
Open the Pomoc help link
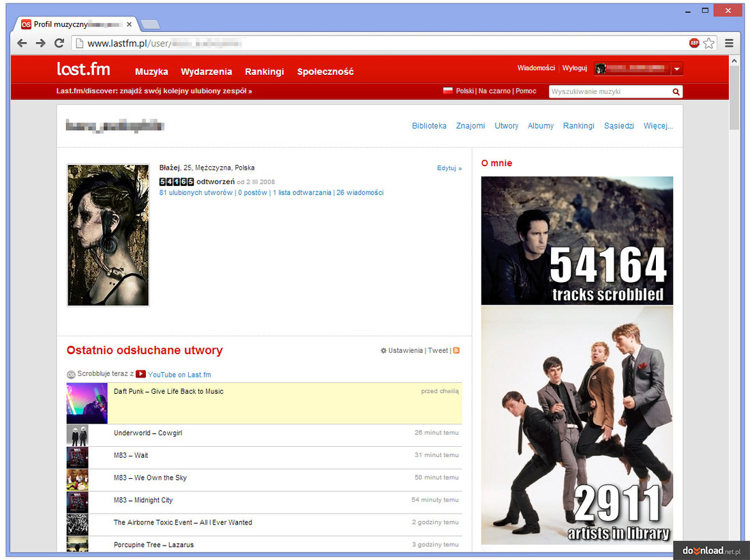pyautogui.click(x=526, y=91)
